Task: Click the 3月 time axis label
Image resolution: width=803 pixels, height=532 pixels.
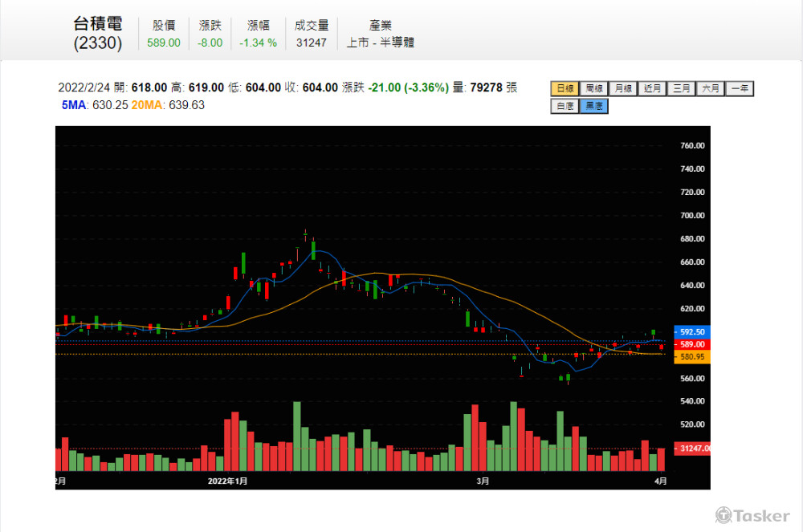Action: coord(483,481)
